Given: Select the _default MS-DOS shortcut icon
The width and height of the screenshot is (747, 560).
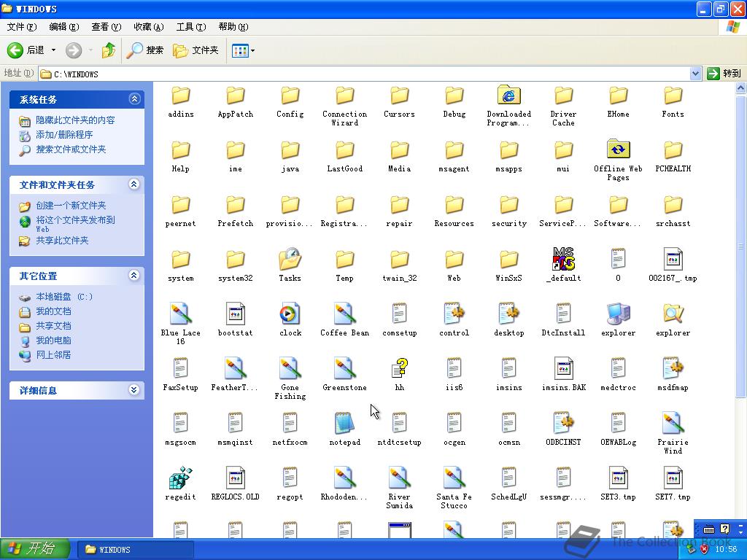Looking at the screenshot, I should (564, 259).
